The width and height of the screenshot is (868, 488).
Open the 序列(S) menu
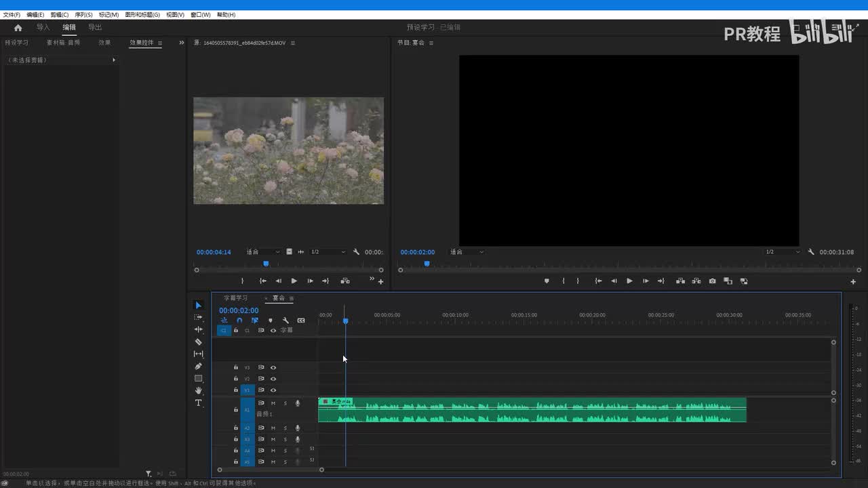coord(83,14)
